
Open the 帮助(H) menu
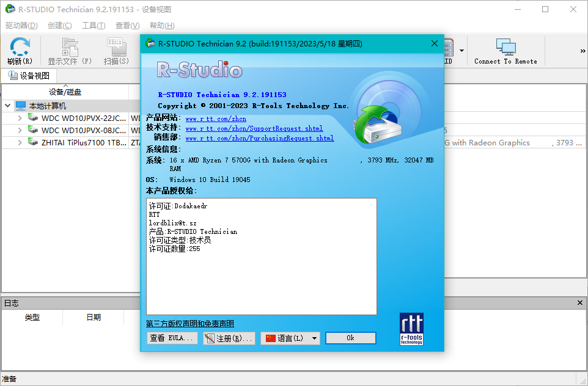tap(162, 26)
